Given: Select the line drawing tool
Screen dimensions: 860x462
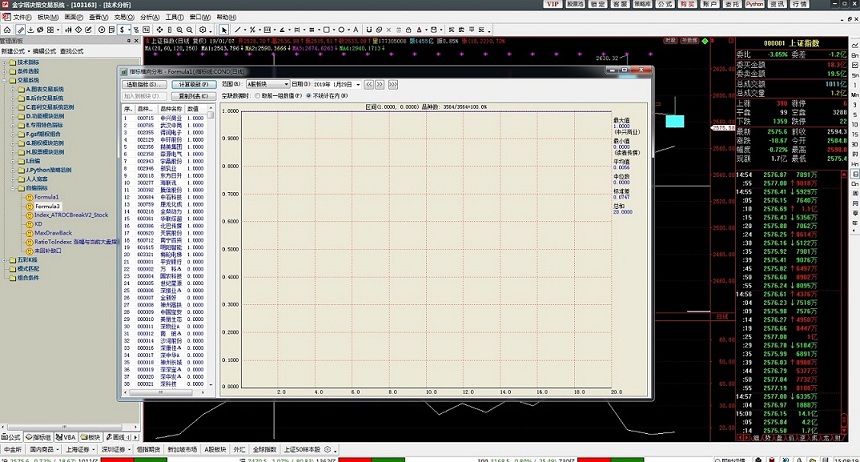Looking at the screenshot, I should click(x=238, y=29).
